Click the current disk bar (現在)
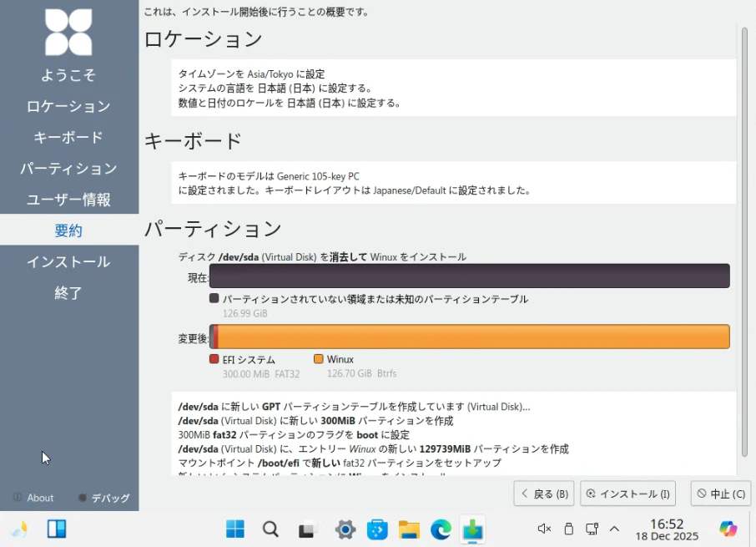Viewport: 756px width, 547px height. pyautogui.click(x=469, y=276)
